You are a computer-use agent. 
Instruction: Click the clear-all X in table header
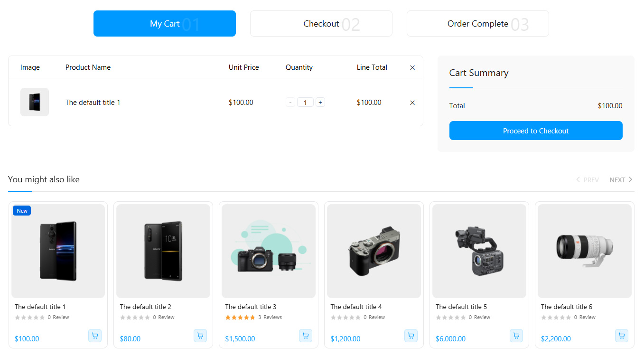[x=412, y=68]
